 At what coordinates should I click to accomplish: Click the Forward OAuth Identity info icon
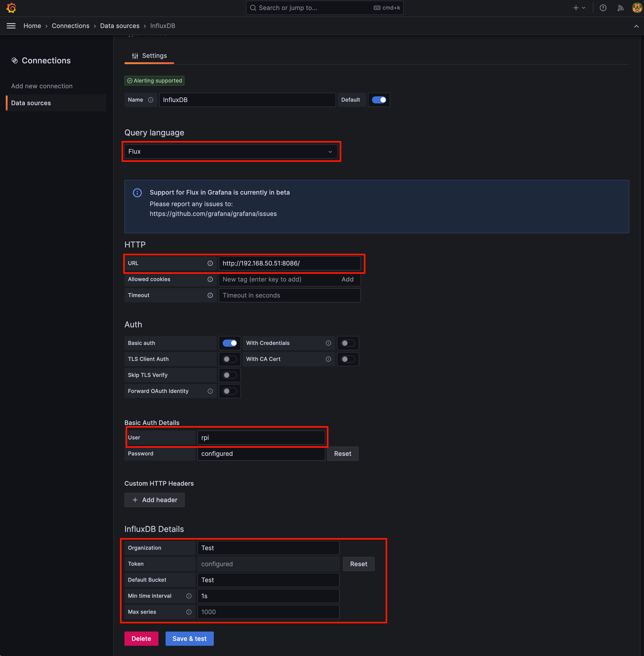point(210,391)
